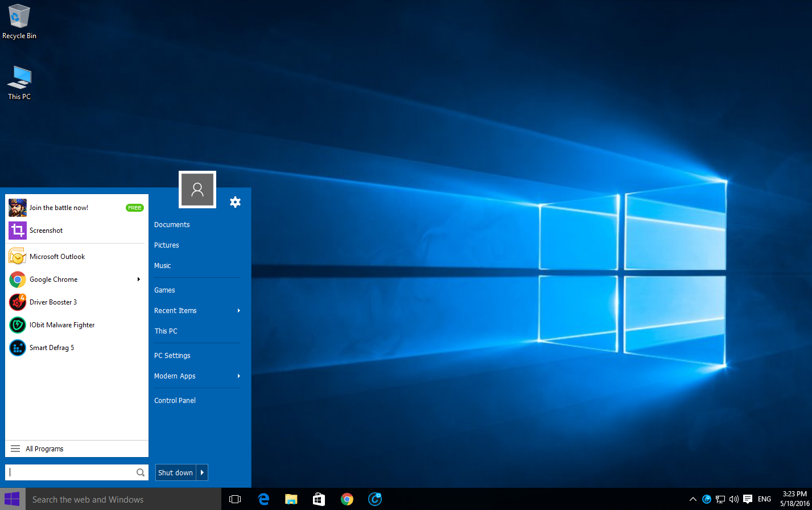This screenshot has height=510, width=812.
Task: Open Microsoft Outlook from the start menu
Action: coord(57,257)
